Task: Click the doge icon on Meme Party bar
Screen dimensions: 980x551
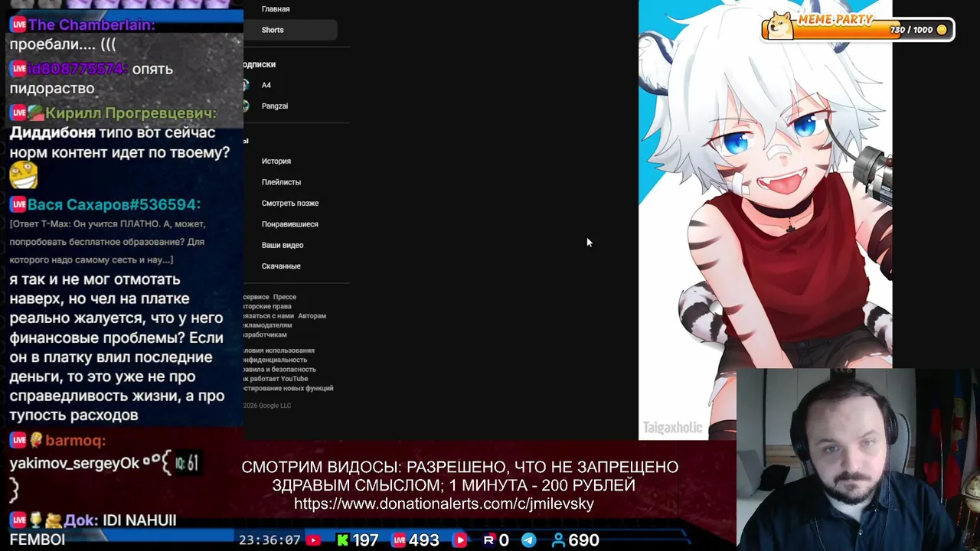Action: pyautogui.click(x=780, y=26)
